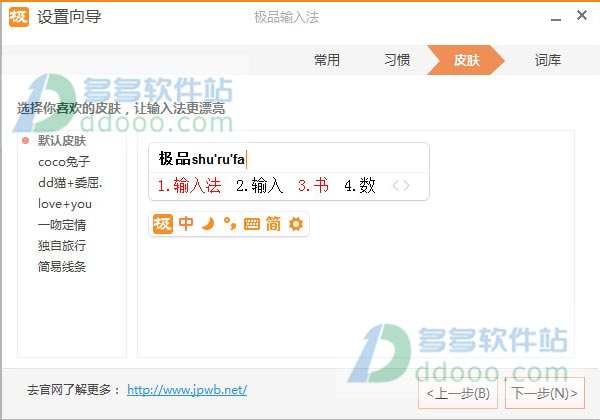Choose candidate 3.书

pos(313,186)
